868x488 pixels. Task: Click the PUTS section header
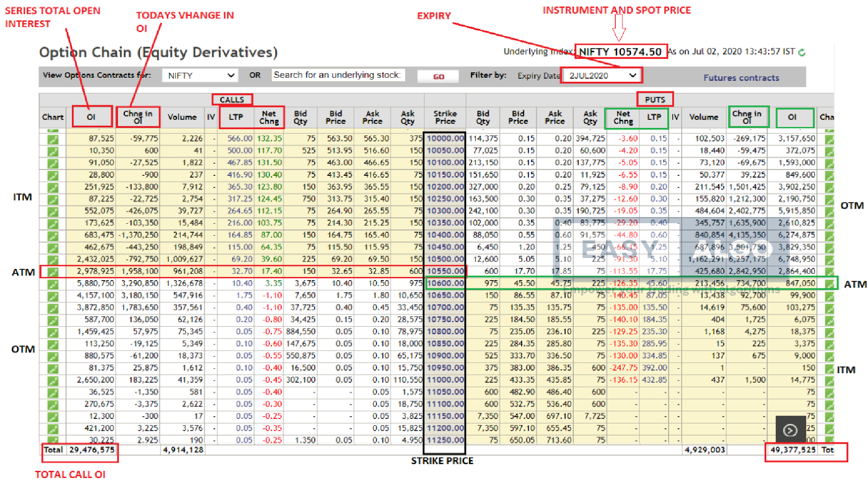655,99
